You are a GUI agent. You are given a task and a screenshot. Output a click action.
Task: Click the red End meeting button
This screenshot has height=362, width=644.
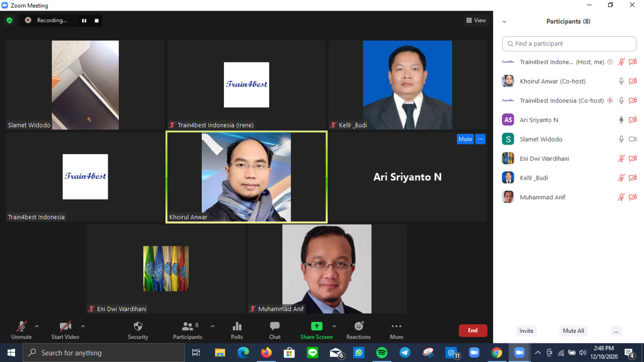click(x=472, y=330)
